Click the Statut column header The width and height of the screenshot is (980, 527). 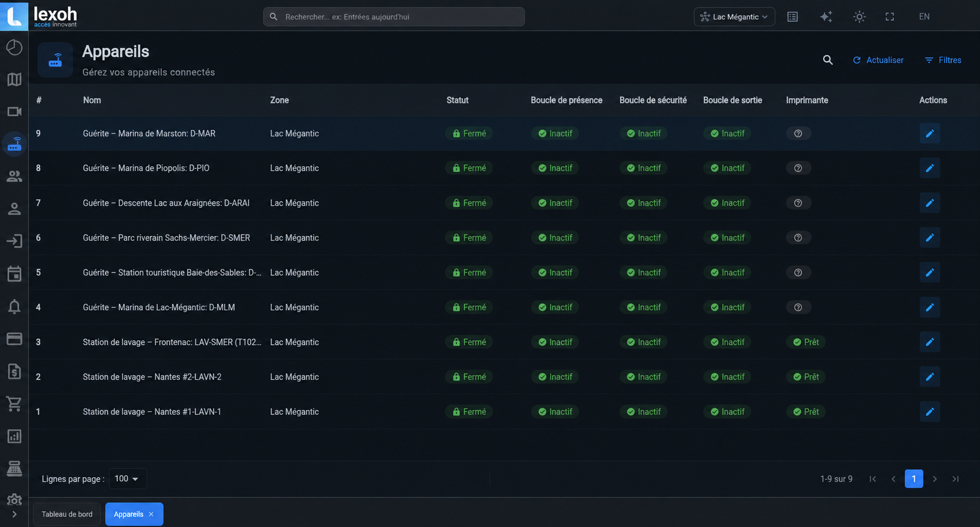[457, 100]
